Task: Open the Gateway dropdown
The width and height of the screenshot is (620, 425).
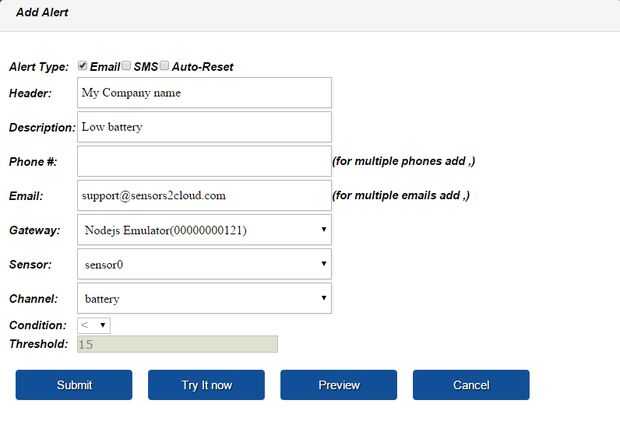Action: pos(204,230)
